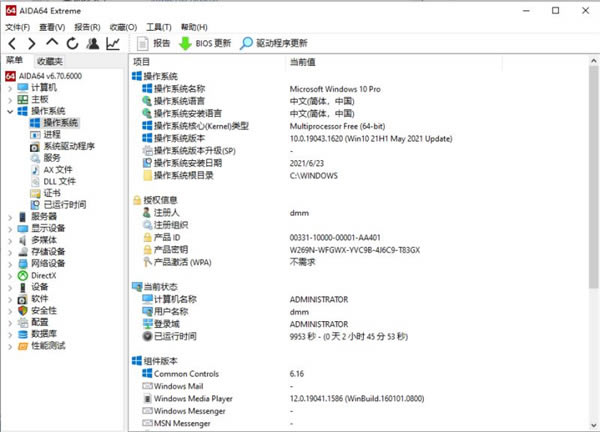Expand the 主板 tree node
The height and width of the screenshot is (432, 600).
pos(9,99)
